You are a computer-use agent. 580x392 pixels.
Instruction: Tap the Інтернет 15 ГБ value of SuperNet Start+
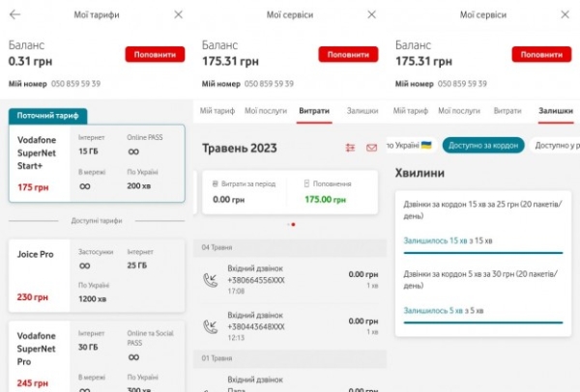pos(88,152)
